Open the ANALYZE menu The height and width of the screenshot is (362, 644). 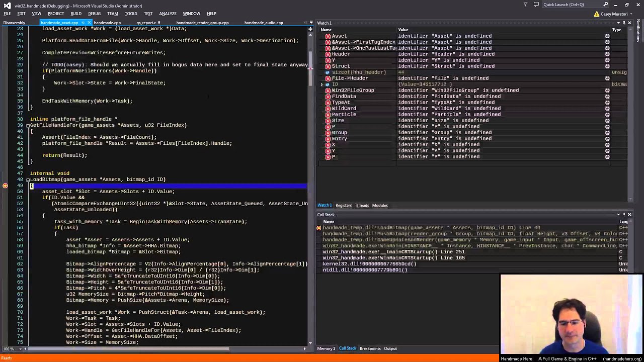pyautogui.click(x=168, y=14)
